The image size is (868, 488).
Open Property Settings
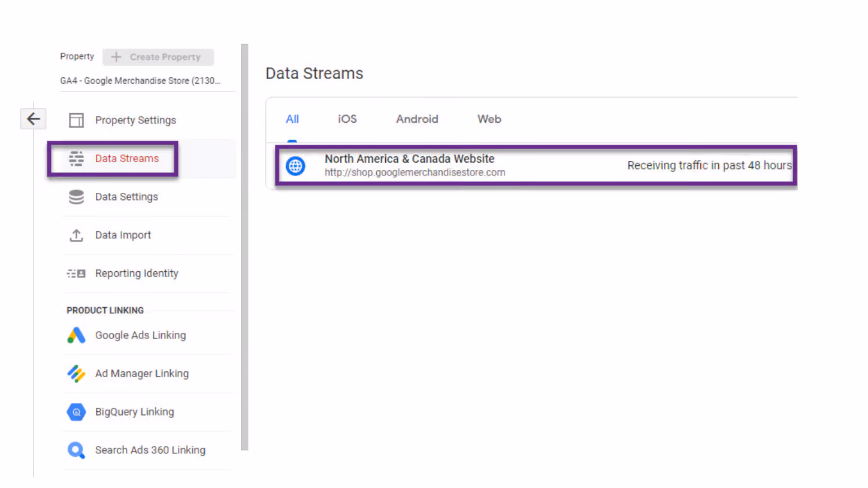135,120
